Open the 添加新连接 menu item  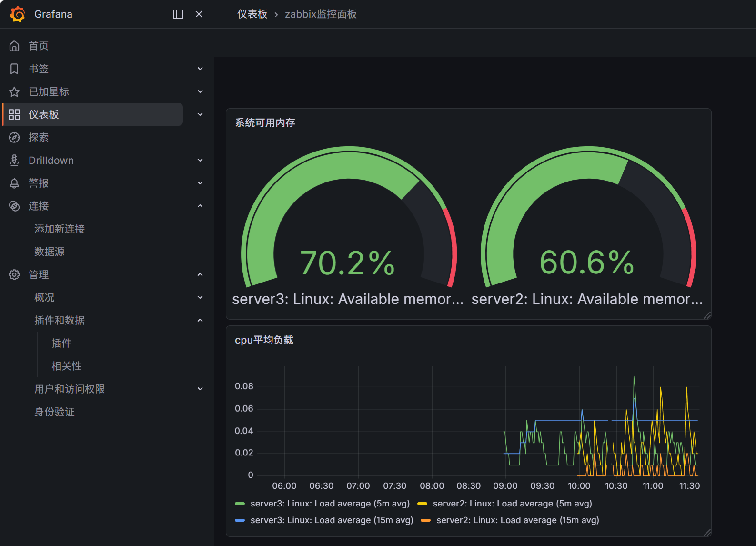[x=60, y=229]
